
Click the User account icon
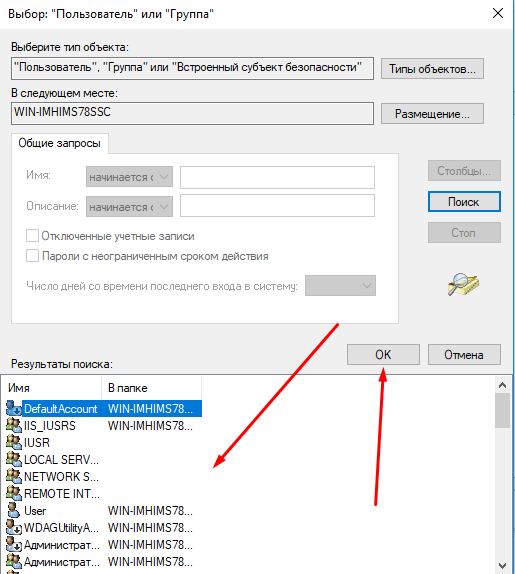click(14, 510)
